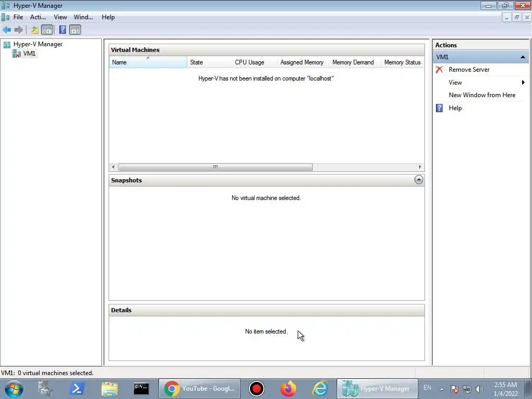Click Help in Actions pane
Image resolution: width=532 pixels, height=399 pixels.
pos(455,108)
